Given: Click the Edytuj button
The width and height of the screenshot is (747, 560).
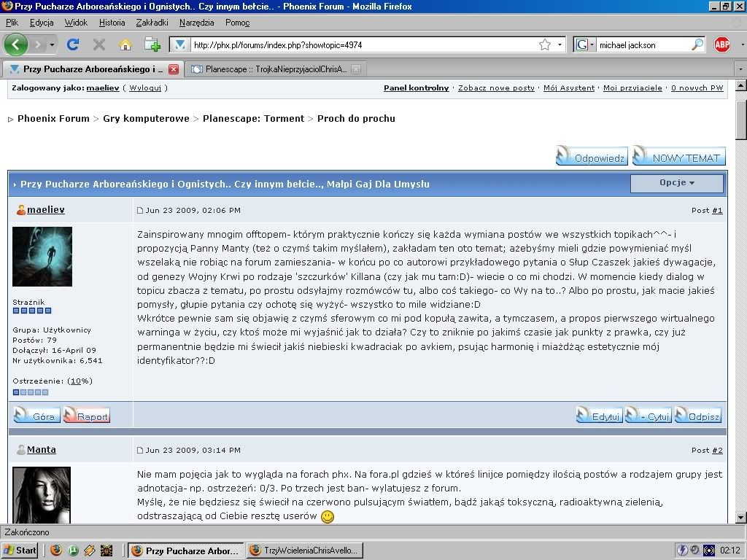Looking at the screenshot, I should click(x=600, y=416).
